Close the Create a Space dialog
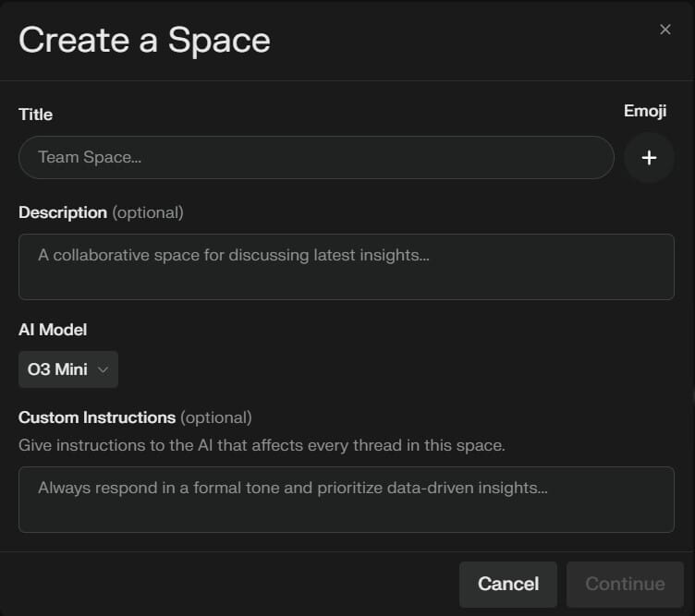This screenshot has width=695, height=616. coord(665,30)
